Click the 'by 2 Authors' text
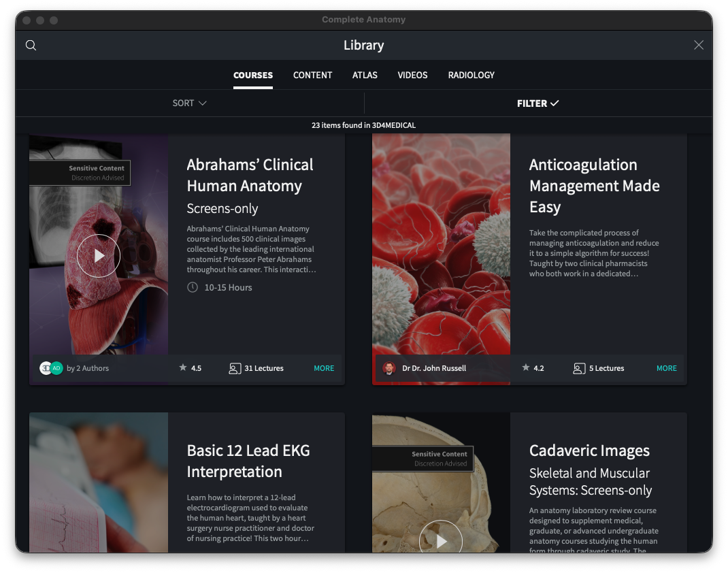 [x=88, y=368]
